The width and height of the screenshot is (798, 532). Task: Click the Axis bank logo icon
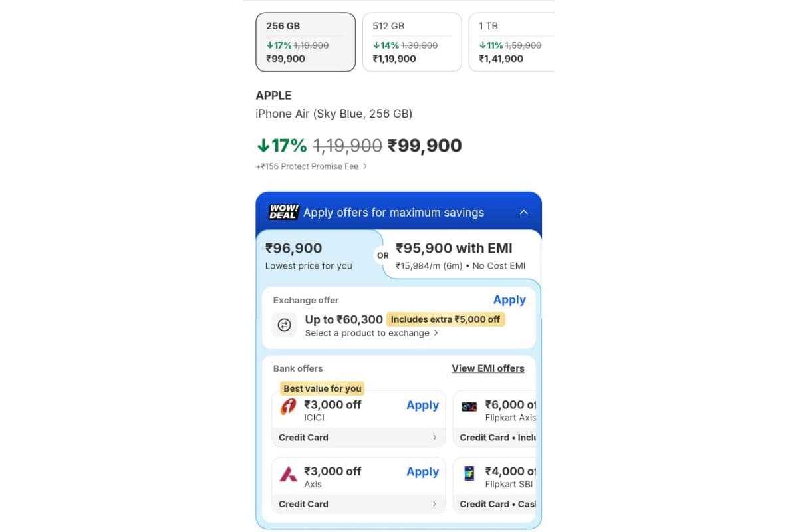click(288, 473)
